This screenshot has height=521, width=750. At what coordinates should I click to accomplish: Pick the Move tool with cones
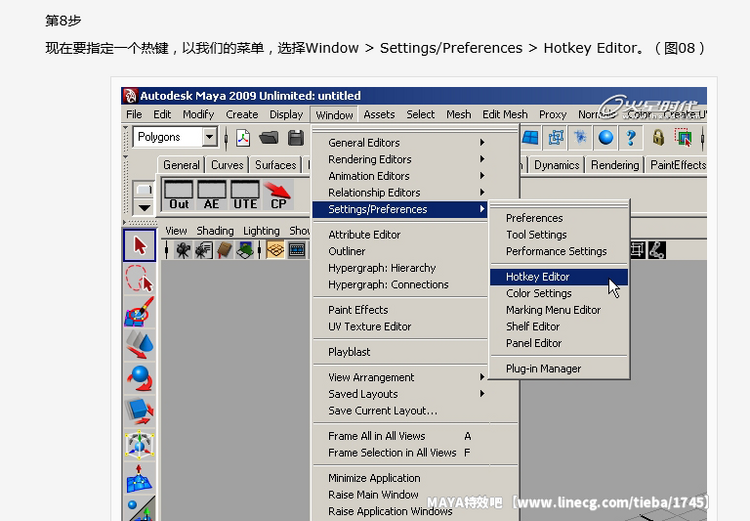pyautogui.click(x=140, y=344)
